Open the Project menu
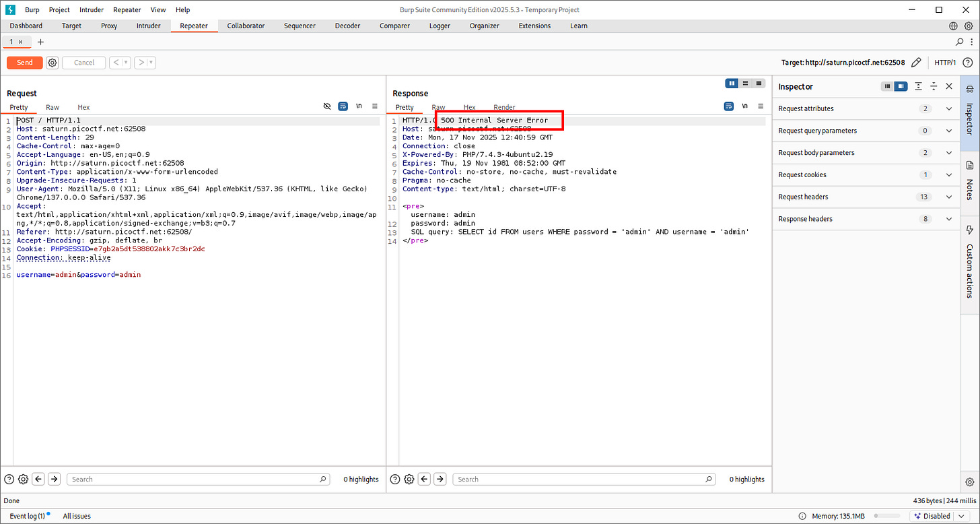This screenshot has width=980, height=524. (x=59, y=10)
